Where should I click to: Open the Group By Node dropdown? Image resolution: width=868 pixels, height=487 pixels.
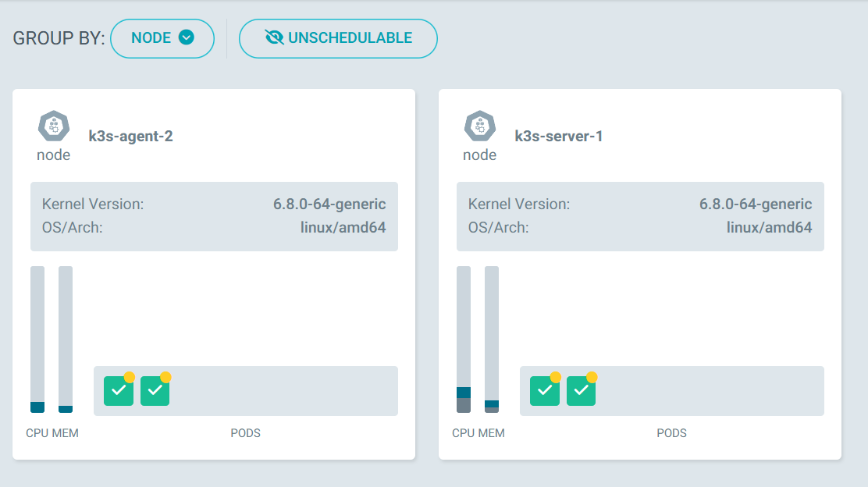click(162, 38)
